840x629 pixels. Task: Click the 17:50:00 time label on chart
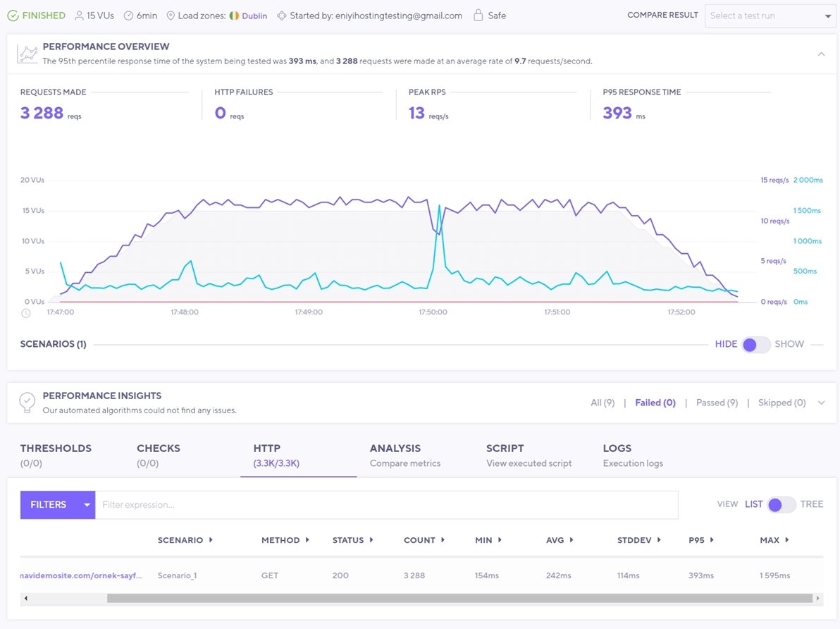tap(433, 312)
